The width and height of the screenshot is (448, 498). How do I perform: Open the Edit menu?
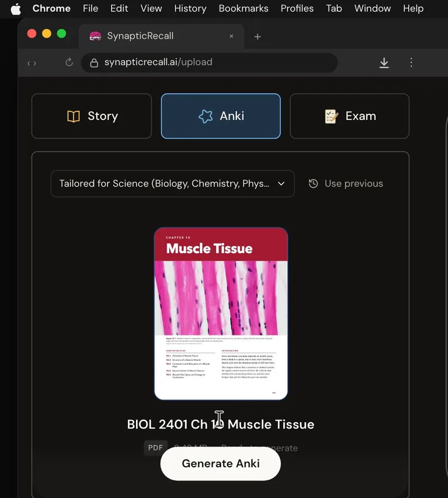(x=119, y=8)
